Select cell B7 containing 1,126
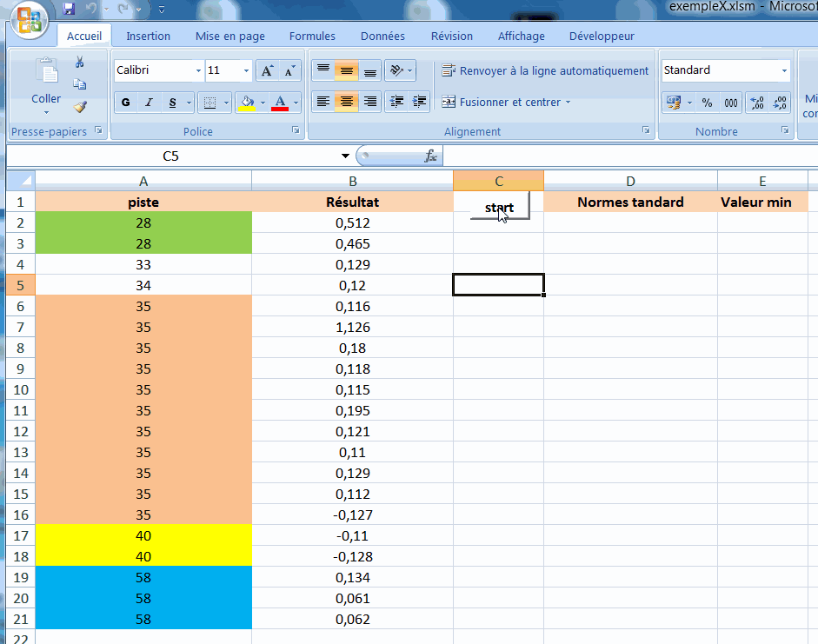 (352, 328)
